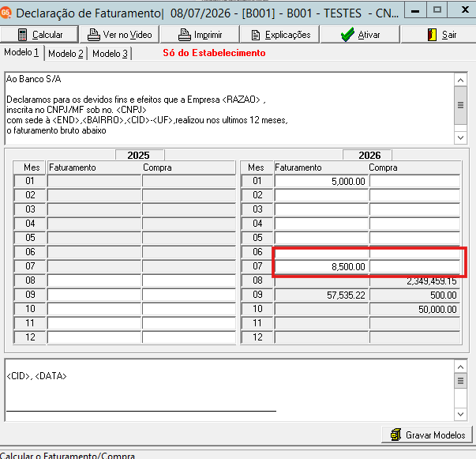Screen dimensions: 476x459
Task: Click 2026 Compra field showing 2,349,459.15
Action: click(414, 281)
